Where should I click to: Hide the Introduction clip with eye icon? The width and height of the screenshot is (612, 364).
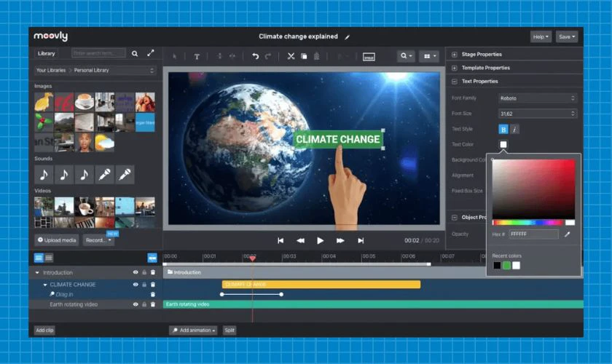tap(136, 272)
